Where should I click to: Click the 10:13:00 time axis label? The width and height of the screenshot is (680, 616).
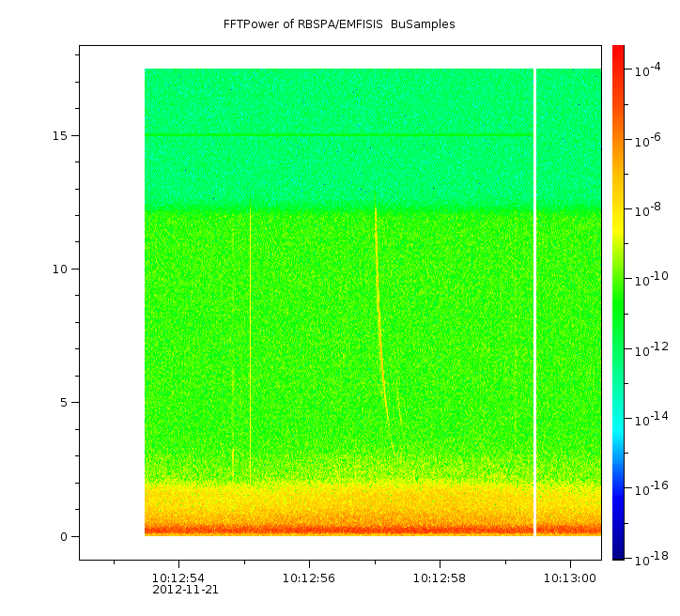(x=569, y=577)
